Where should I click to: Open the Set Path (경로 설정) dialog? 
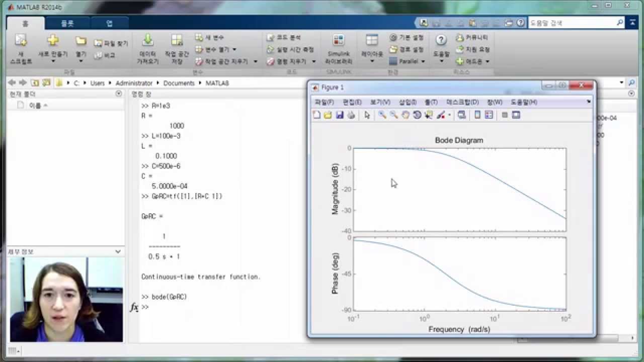pos(407,50)
